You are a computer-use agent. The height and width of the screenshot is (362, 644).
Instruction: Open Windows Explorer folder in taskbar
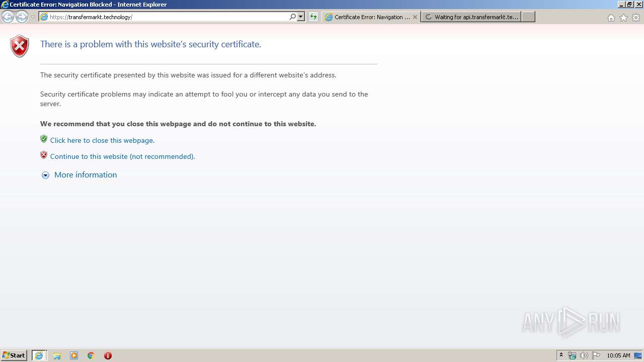[x=57, y=355]
